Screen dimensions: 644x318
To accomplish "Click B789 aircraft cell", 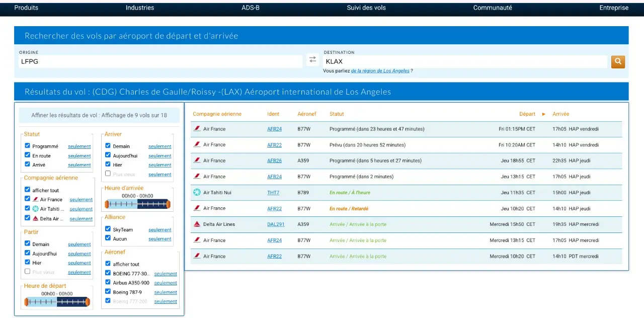I will point(303,193).
